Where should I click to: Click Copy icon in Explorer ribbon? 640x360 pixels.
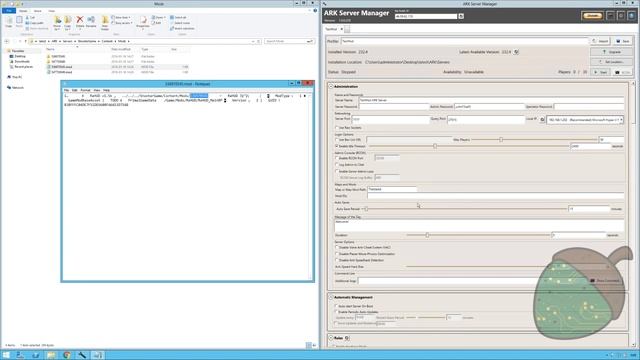click(x=9, y=21)
